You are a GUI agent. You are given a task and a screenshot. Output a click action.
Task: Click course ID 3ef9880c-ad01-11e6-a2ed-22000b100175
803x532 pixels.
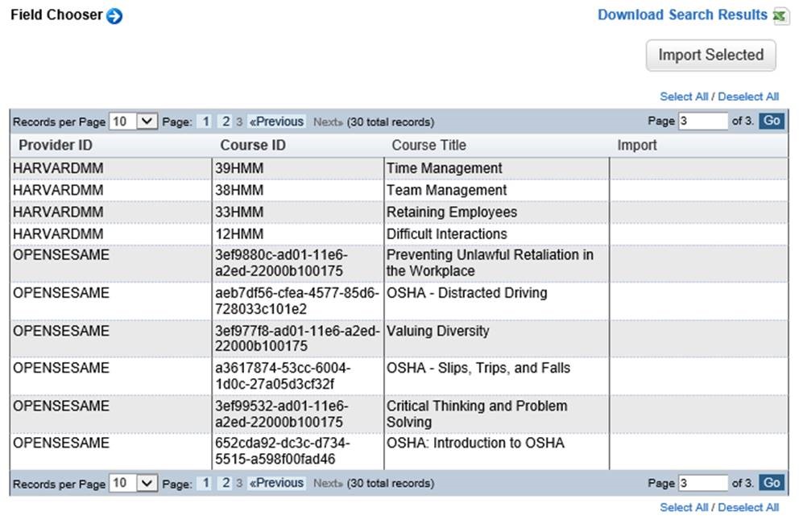tap(281, 263)
